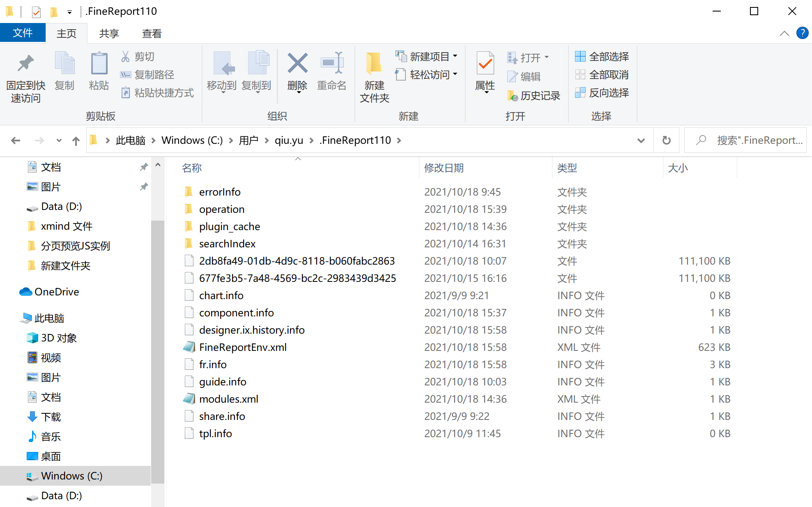Click Select None (全部取消)

(602, 75)
